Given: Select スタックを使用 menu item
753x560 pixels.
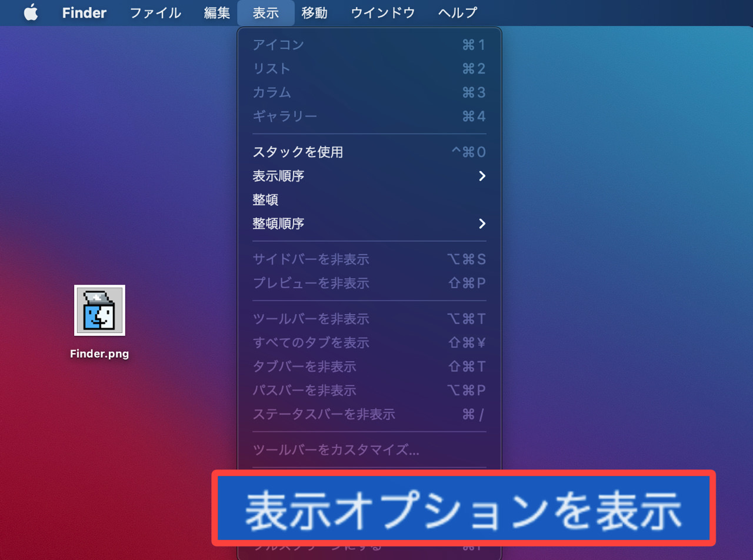Looking at the screenshot, I should [x=369, y=152].
